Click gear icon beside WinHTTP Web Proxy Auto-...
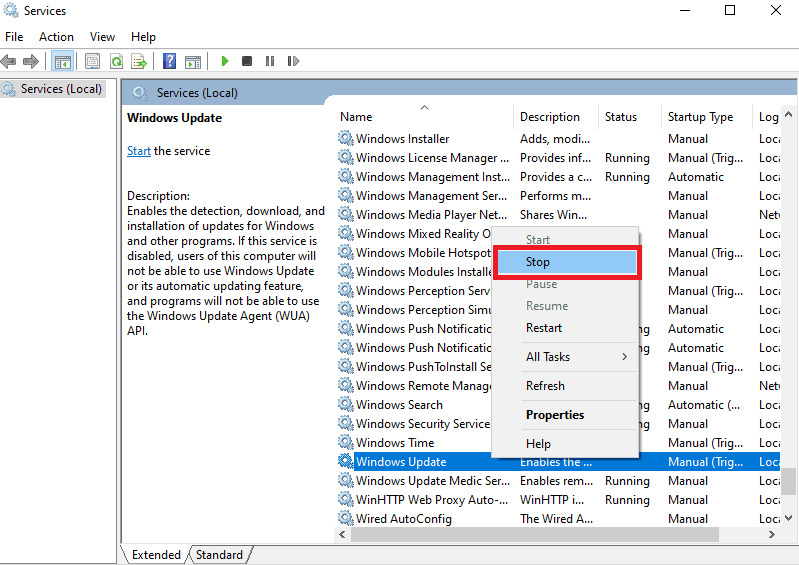 pyautogui.click(x=345, y=499)
